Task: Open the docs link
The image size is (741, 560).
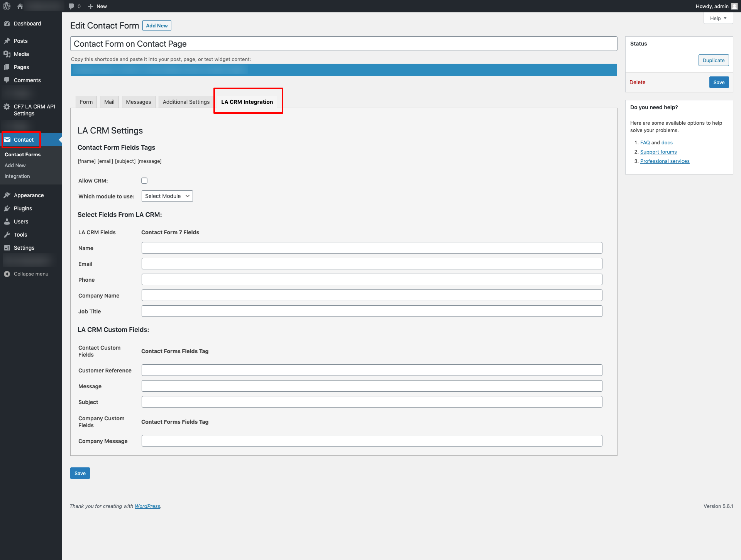Action: 667,142
